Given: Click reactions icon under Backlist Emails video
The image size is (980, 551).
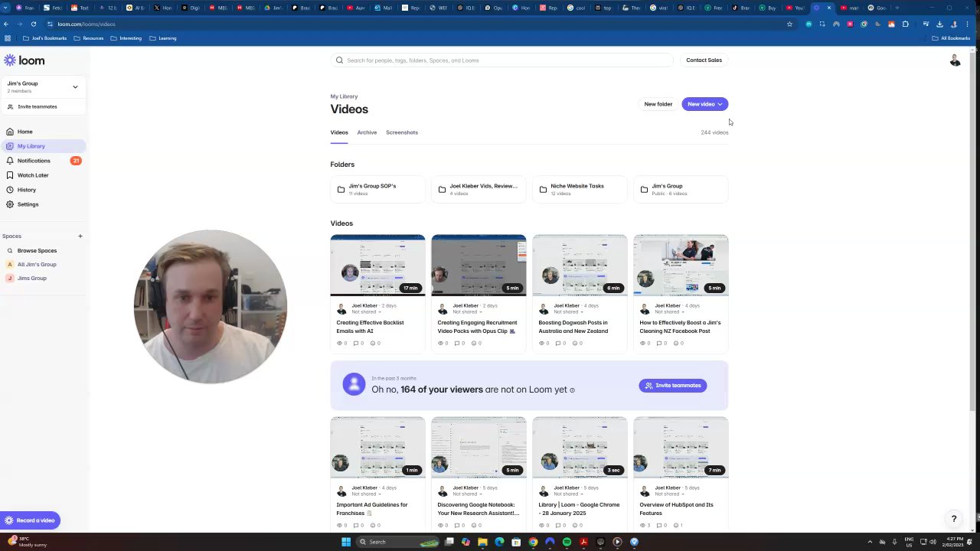Looking at the screenshot, I should pyautogui.click(x=373, y=343).
